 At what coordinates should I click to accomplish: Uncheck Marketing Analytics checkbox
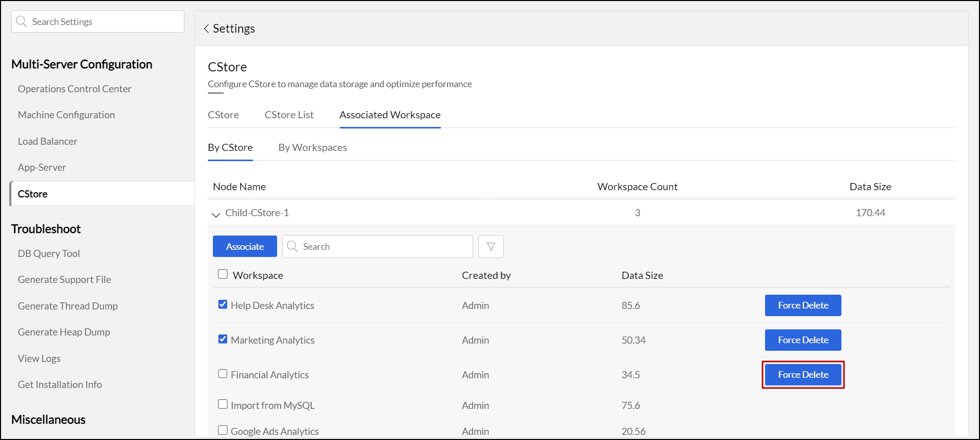tap(223, 339)
